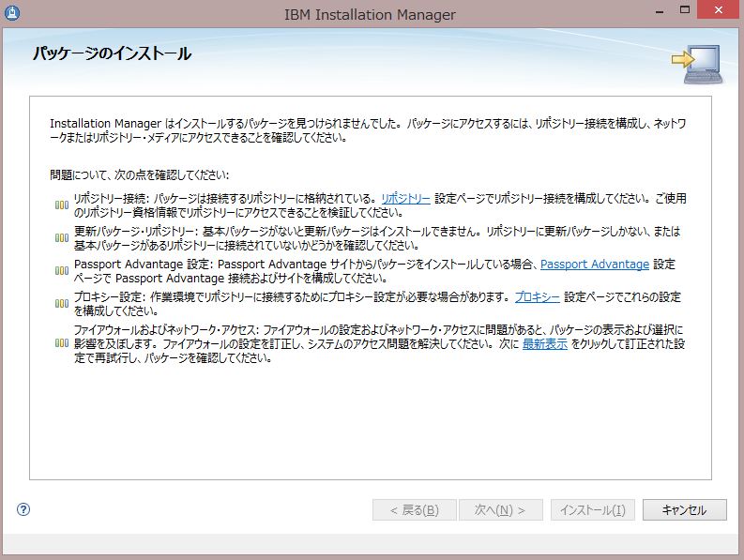744x560 pixels.
Task: Click bullet icon beside ファイアウォール item
Action: pyautogui.click(x=62, y=343)
